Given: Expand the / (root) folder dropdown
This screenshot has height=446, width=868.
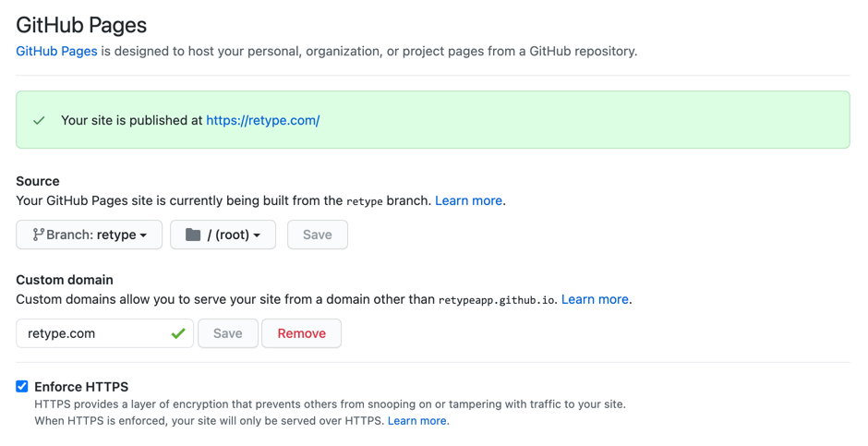Looking at the screenshot, I should [223, 235].
